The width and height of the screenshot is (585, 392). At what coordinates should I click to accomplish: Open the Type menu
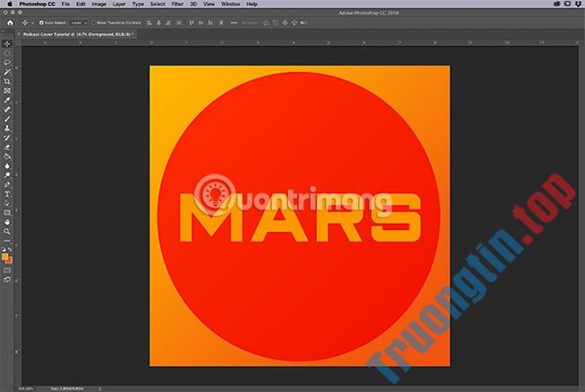[138, 4]
